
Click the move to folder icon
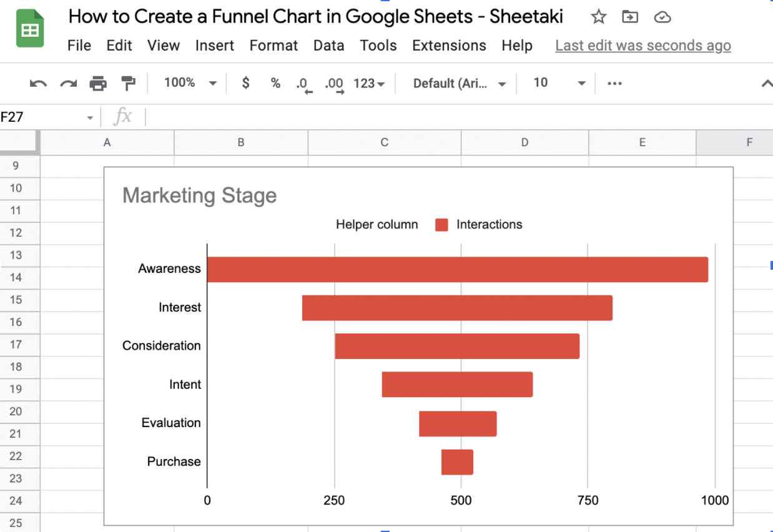coord(630,17)
